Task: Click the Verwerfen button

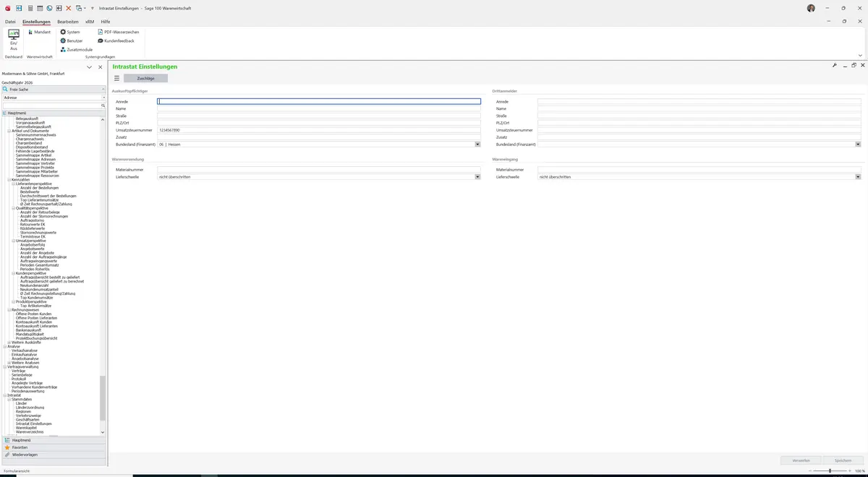Action: point(801,460)
